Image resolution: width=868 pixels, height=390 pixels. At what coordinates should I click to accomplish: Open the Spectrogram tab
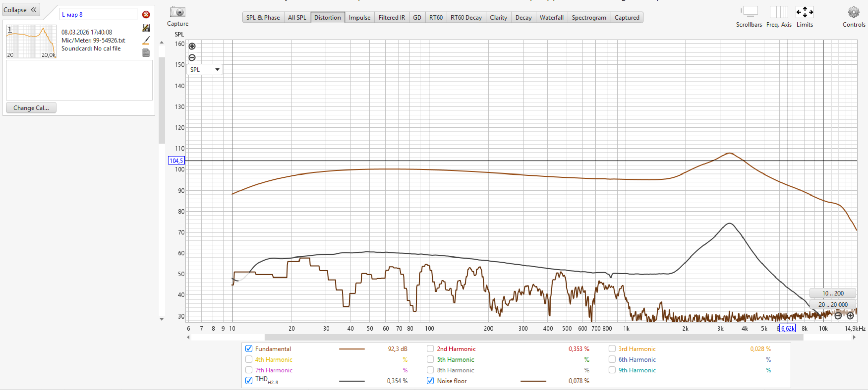click(x=589, y=17)
